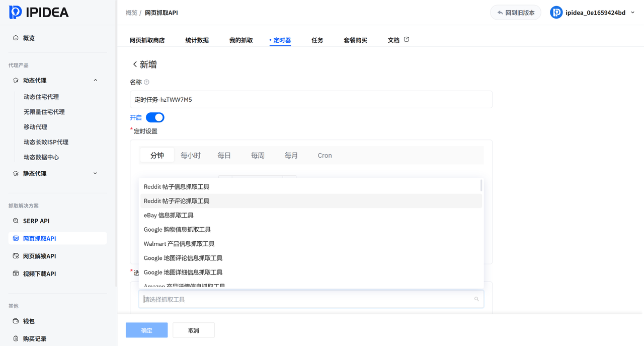This screenshot has height=346, width=644.
Task: Click the 购买记录 icon
Action: pyautogui.click(x=16, y=338)
